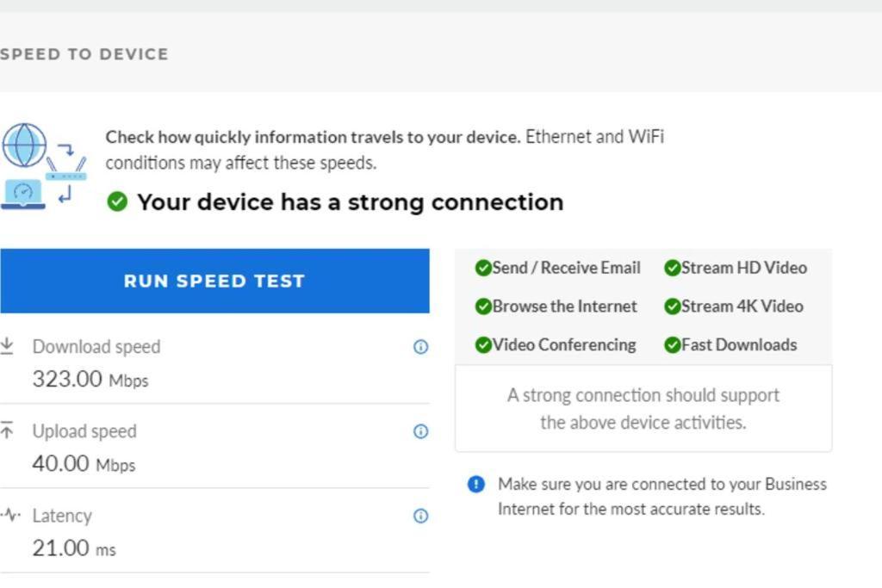
Task: Click the globe and router illustration
Action: [x=43, y=166]
